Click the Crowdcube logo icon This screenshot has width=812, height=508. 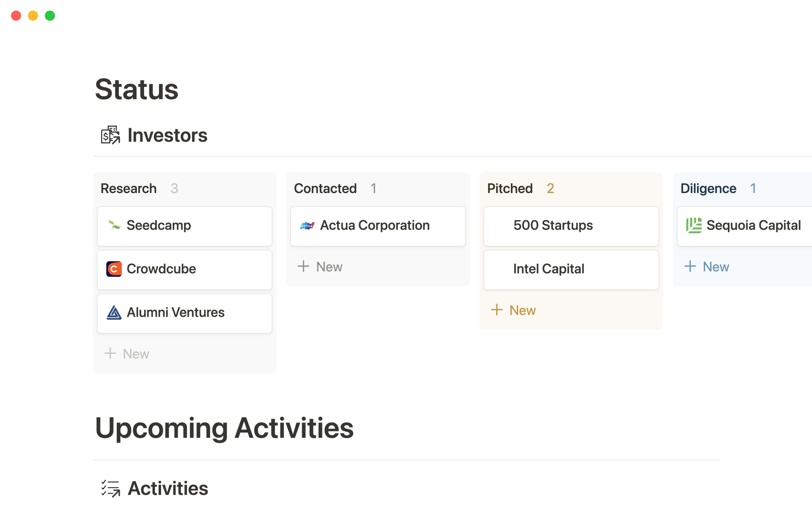point(114,269)
